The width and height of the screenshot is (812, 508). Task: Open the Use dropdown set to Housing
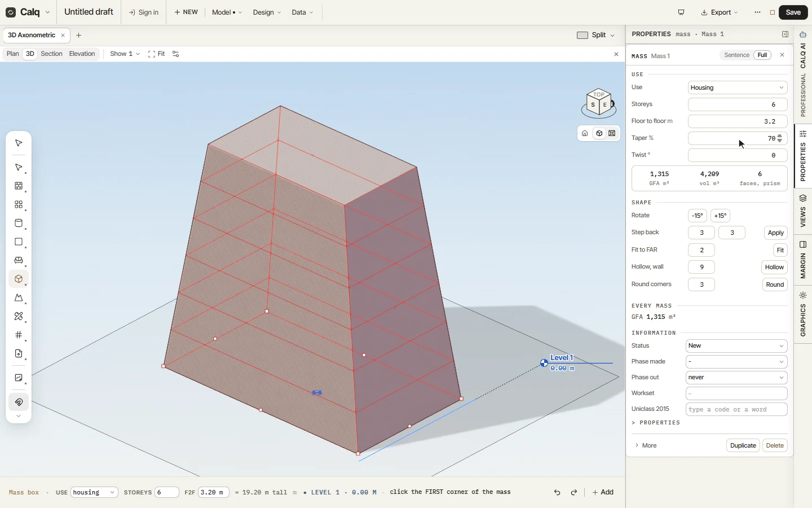pos(738,87)
